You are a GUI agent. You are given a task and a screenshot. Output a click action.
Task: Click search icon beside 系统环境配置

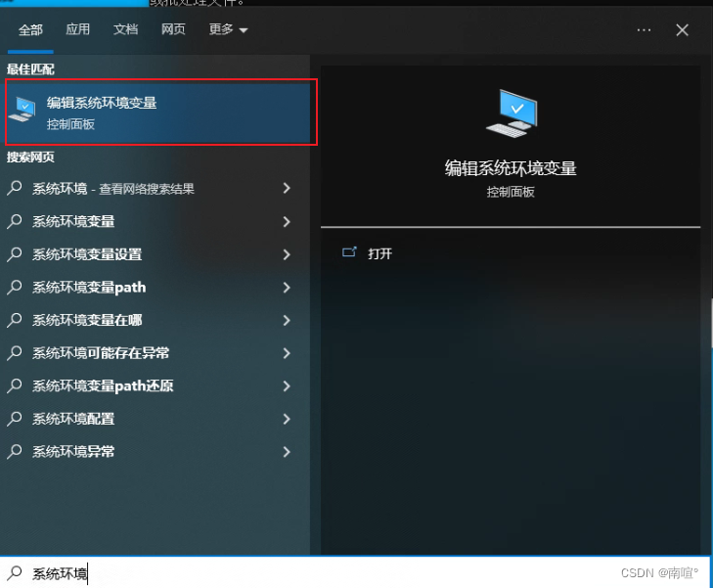(x=14, y=419)
